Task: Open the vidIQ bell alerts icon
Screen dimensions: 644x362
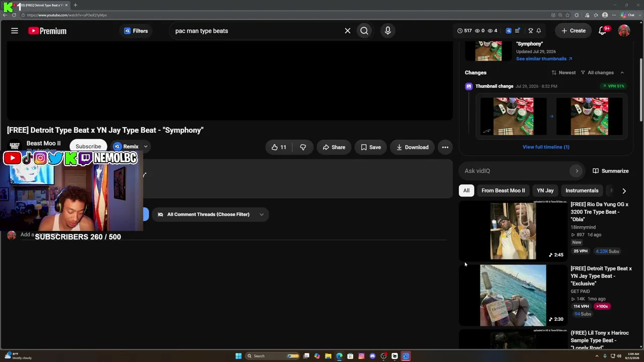Action: pos(538,31)
